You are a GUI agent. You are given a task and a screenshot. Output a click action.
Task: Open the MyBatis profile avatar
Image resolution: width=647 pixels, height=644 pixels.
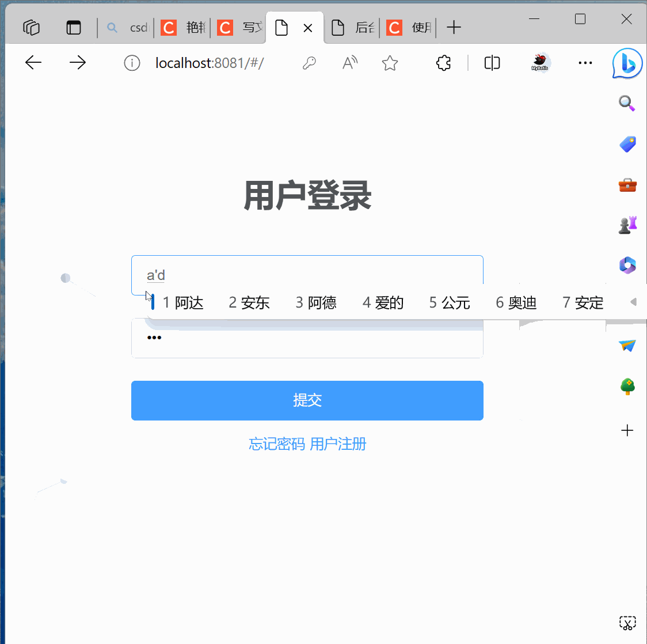click(540, 63)
